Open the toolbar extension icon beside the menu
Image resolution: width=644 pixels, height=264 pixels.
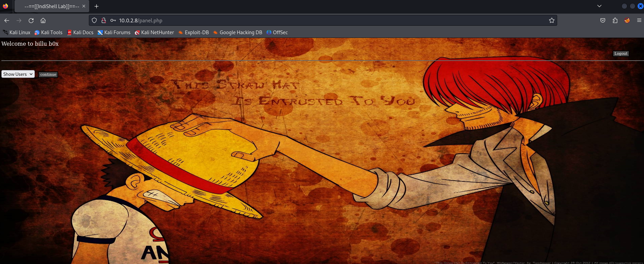click(x=627, y=20)
